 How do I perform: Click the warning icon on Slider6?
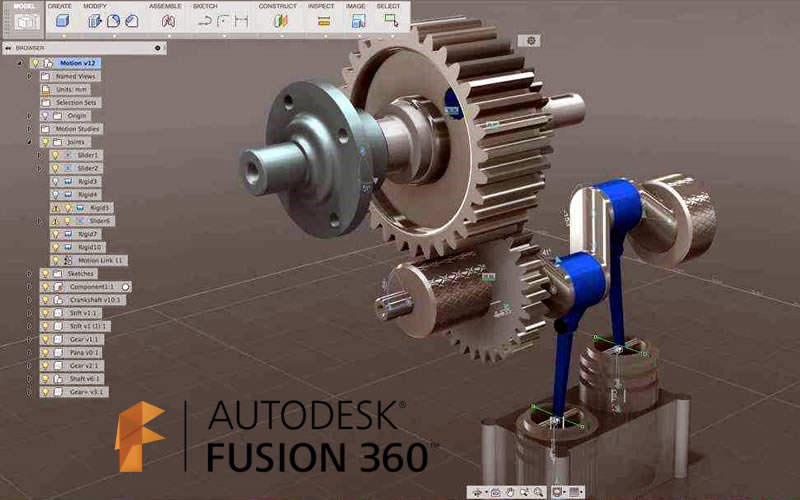click(56, 221)
